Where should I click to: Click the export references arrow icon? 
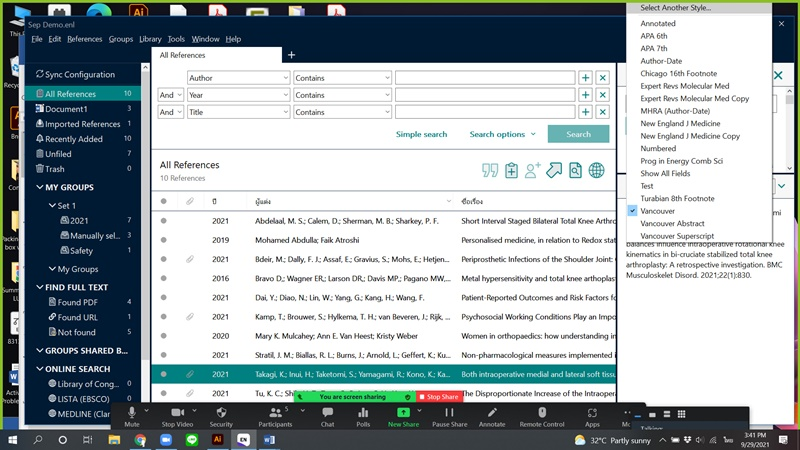(554, 171)
